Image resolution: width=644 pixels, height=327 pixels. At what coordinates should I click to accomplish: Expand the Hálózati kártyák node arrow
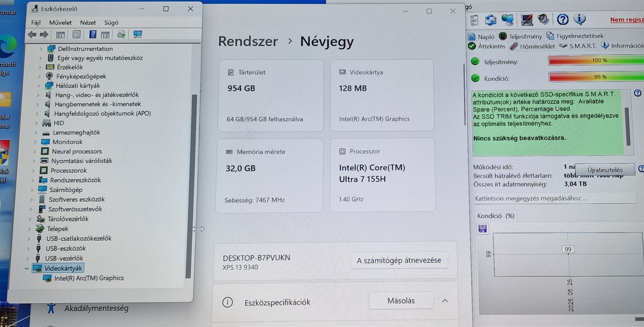(39, 86)
